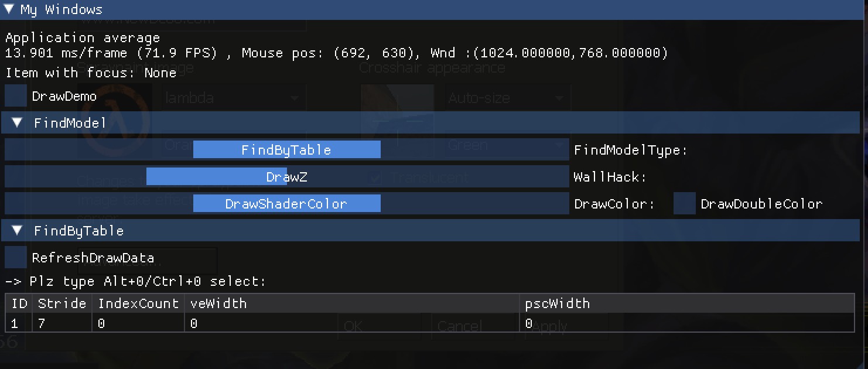The height and width of the screenshot is (369, 868).
Task: Enable the RefreshDrawData checkbox
Action: (16, 258)
